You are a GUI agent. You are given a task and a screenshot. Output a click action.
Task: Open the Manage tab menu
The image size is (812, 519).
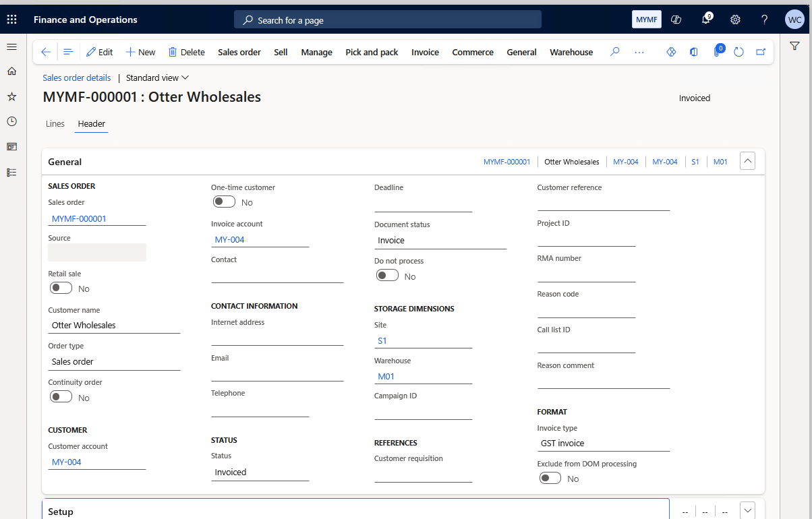[316, 52]
